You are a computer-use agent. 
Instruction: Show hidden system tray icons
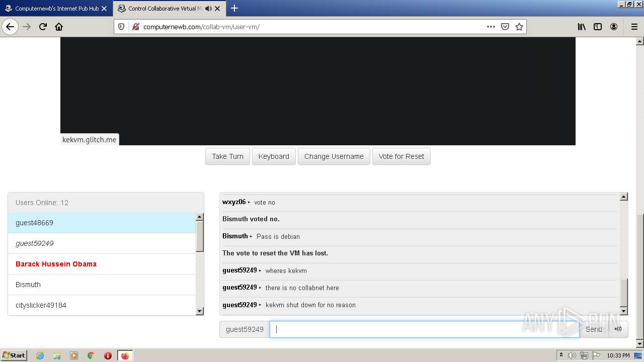pyautogui.click(x=561, y=355)
